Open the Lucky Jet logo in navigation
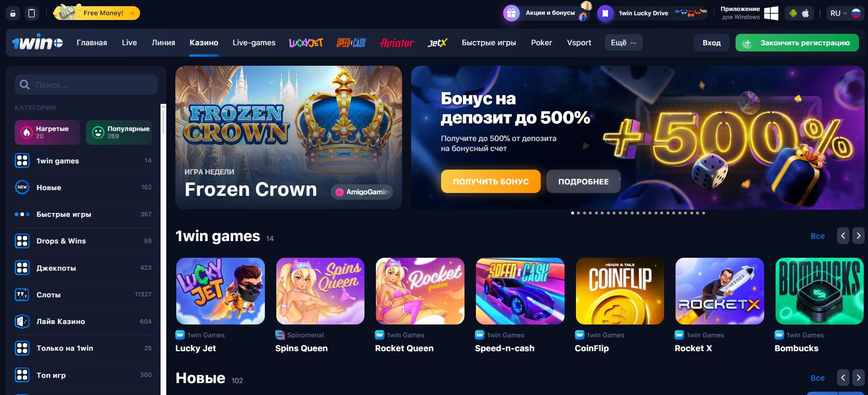 click(x=306, y=43)
